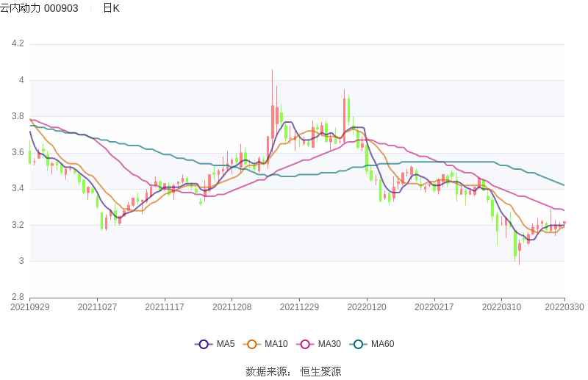Click the teal MA60 legend marker

coord(359,344)
